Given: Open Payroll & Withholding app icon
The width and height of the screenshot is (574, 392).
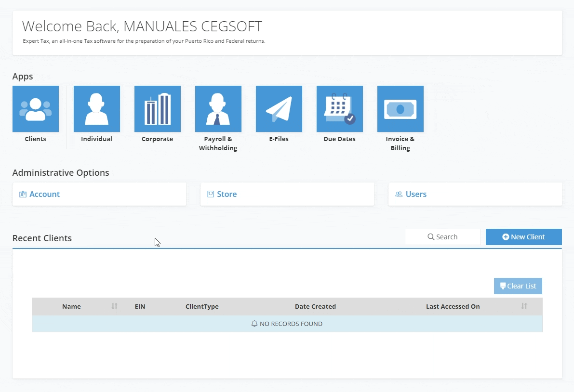Looking at the screenshot, I should point(218,109).
